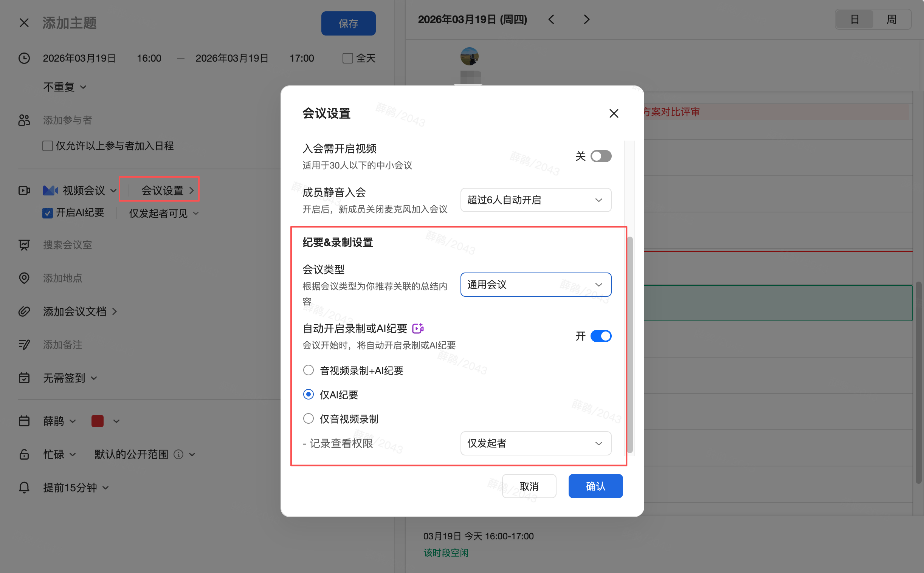Click the reminder bell icon
This screenshot has height=573, width=924.
(x=24, y=487)
